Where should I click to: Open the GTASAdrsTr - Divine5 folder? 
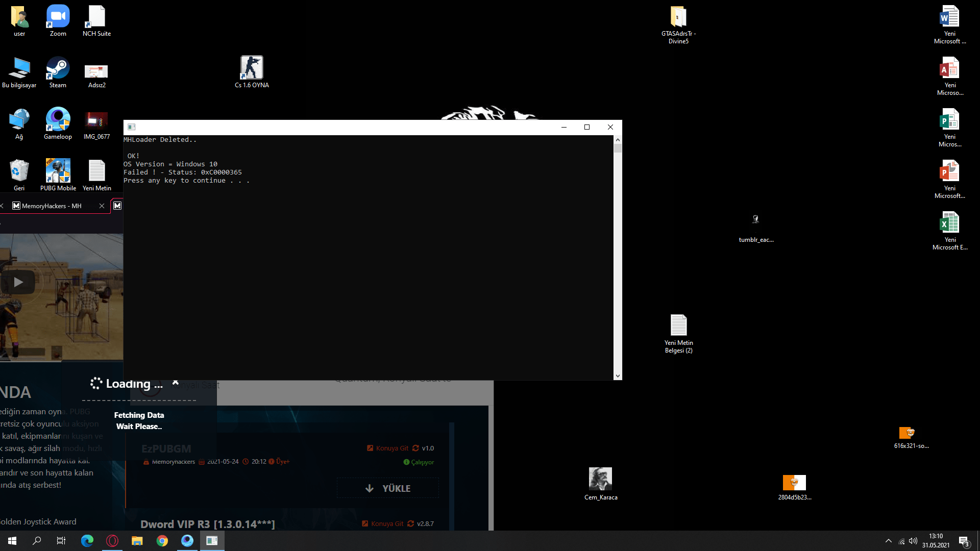click(x=678, y=24)
